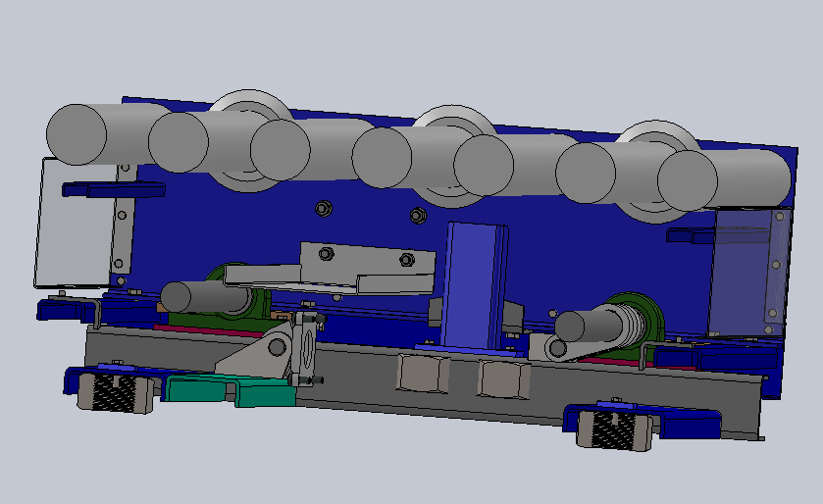Select the short gray shaft on the left

pos(206,297)
